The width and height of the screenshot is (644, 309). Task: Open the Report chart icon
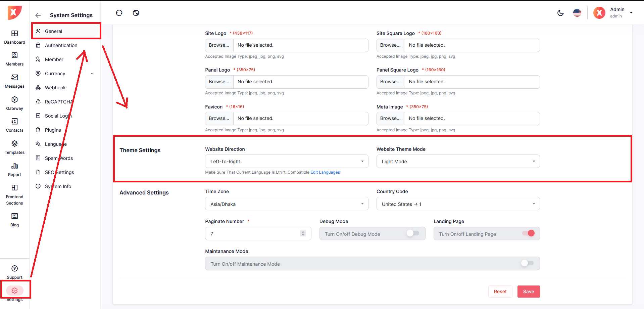pyautogui.click(x=14, y=166)
